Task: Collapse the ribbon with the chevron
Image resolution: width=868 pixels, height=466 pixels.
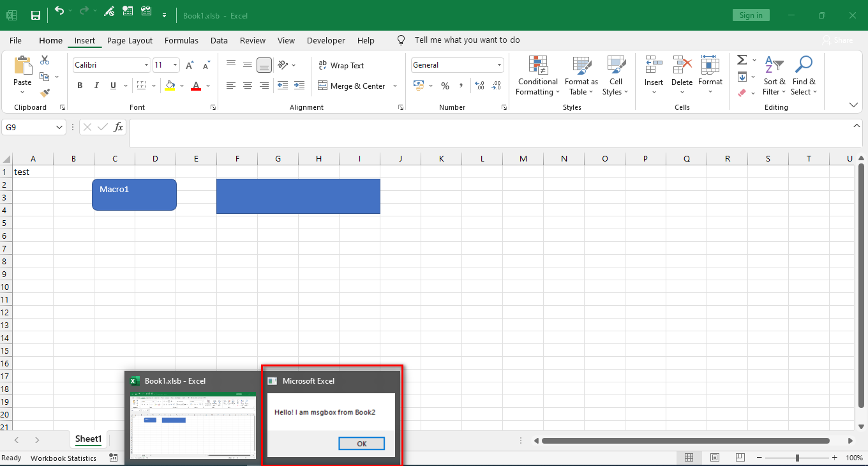Action: pos(854,105)
